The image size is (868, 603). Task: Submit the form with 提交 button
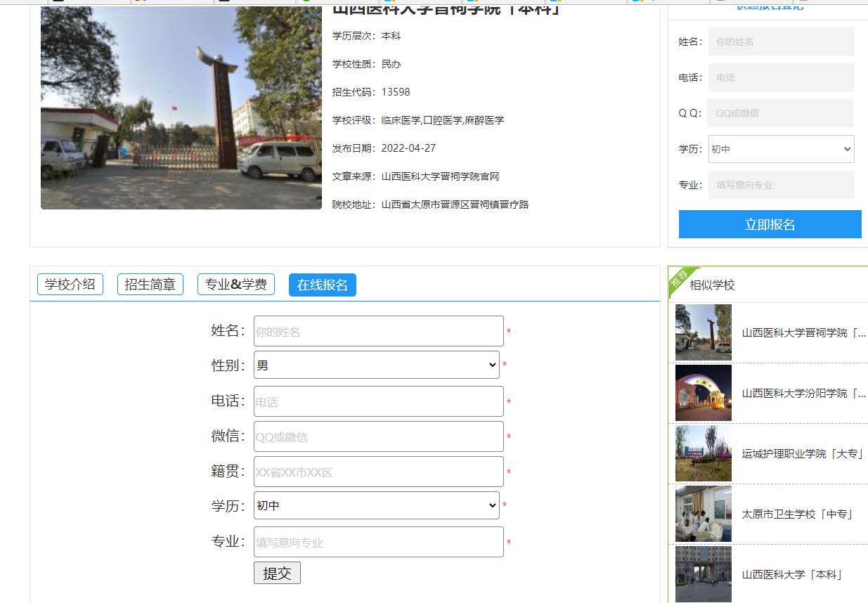[277, 573]
